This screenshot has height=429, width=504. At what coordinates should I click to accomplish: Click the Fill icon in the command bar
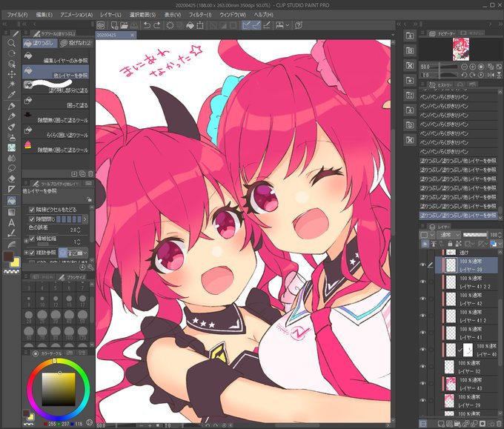tap(190, 25)
